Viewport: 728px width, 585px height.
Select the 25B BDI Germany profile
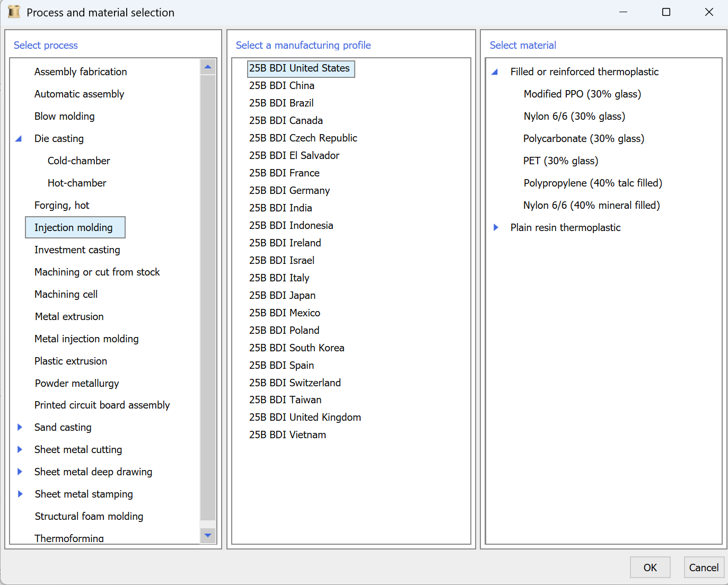tap(289, 190)
